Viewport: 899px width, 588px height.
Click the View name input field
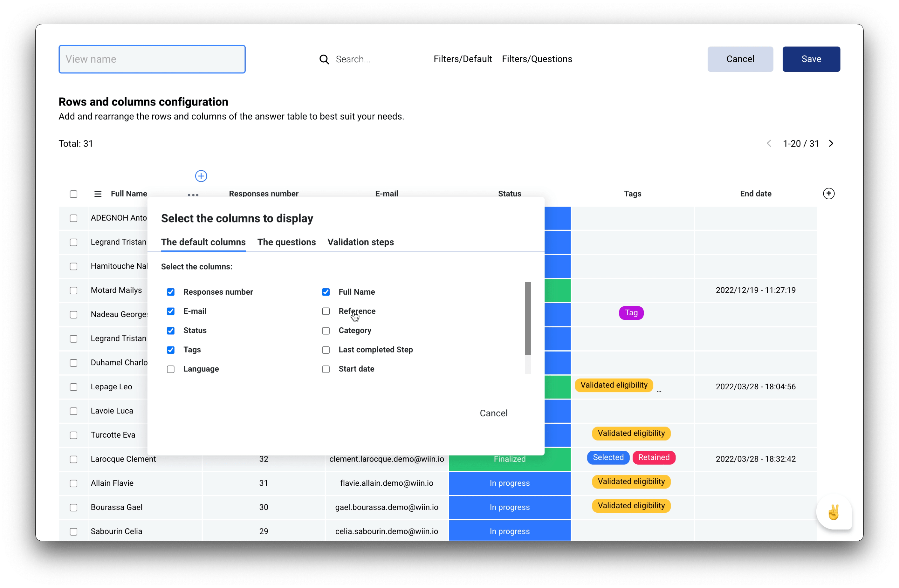(152, 59)
